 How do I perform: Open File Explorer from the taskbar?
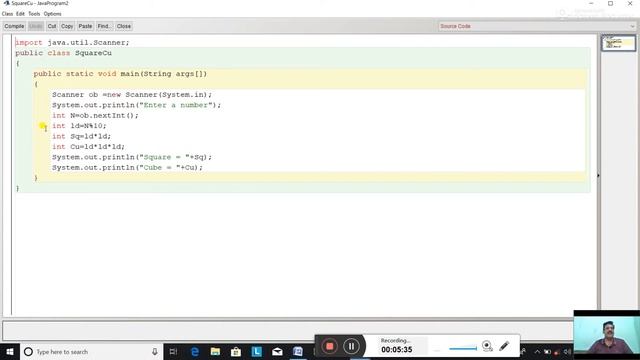215,352
